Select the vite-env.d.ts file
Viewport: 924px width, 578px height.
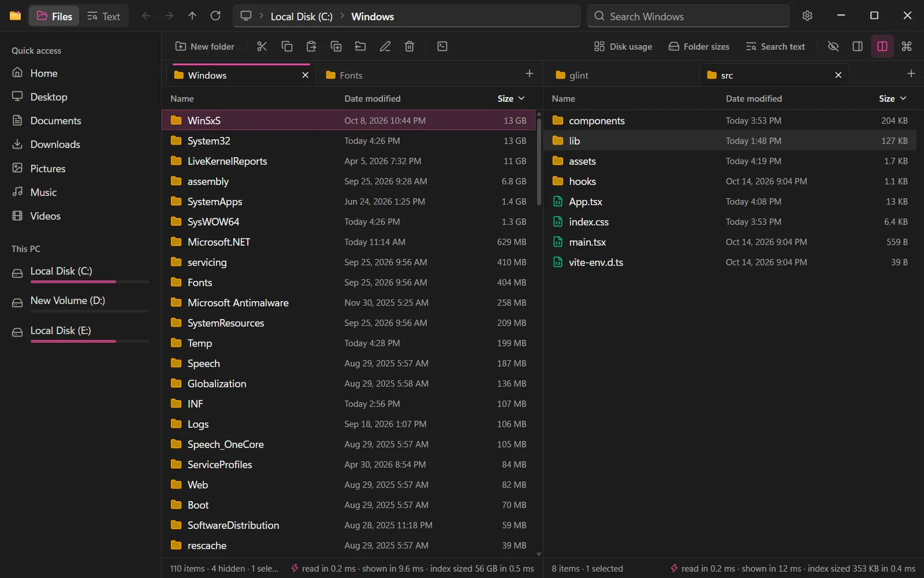[730, 262]
